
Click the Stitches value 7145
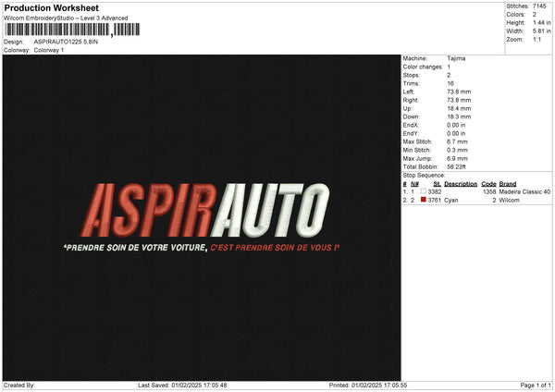pos(539,6)
